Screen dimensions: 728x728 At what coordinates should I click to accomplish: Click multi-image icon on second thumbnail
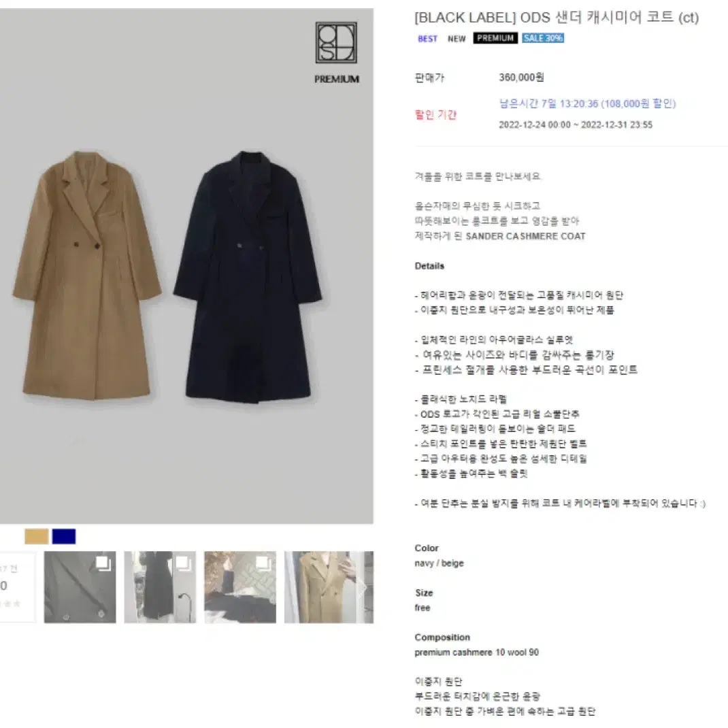[183, 563]
